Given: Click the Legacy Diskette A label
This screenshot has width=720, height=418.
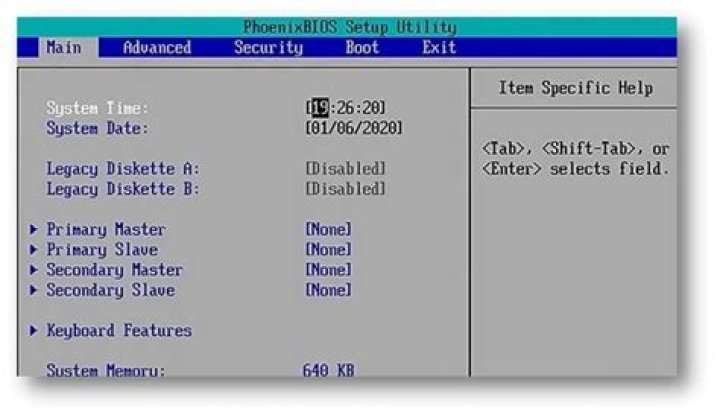Looking at the screenshot, I should click(x=123, y=169).
